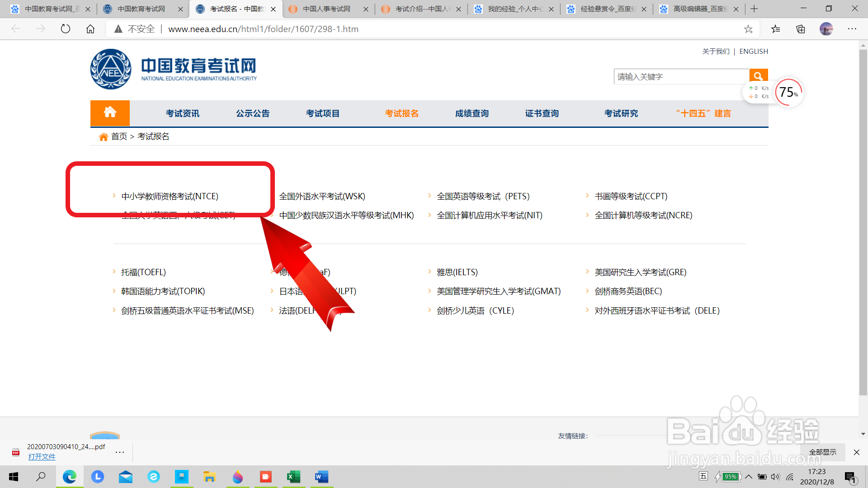Close the 考试报名 tab
Image resolution: width=868 pixels, height=488 pixels.
pos(273,9)
